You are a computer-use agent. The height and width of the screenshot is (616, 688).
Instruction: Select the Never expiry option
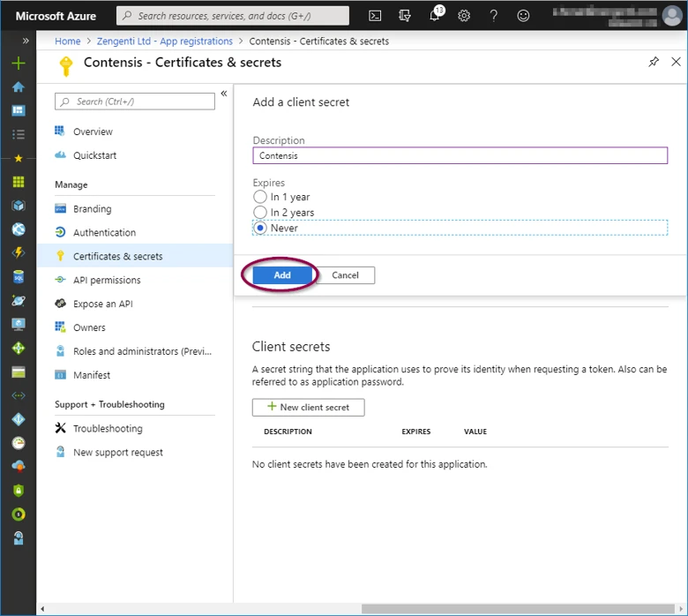[260, 228]
